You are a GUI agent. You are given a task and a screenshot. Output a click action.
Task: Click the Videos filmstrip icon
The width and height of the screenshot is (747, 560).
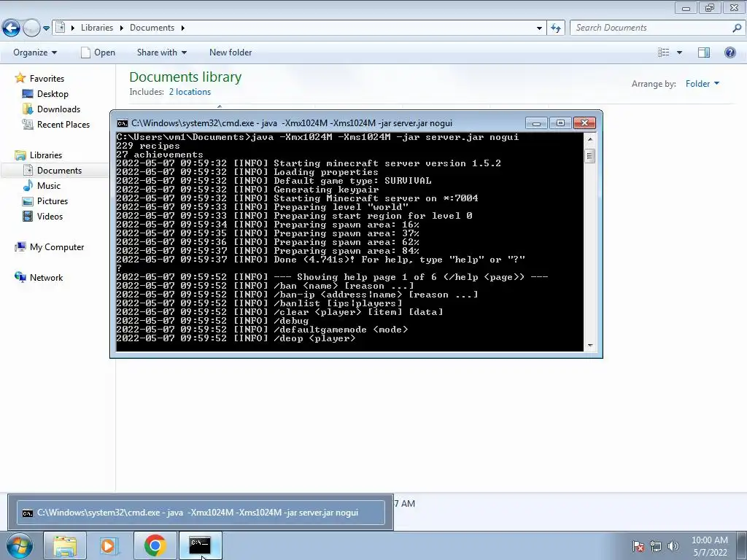(28, 216)
